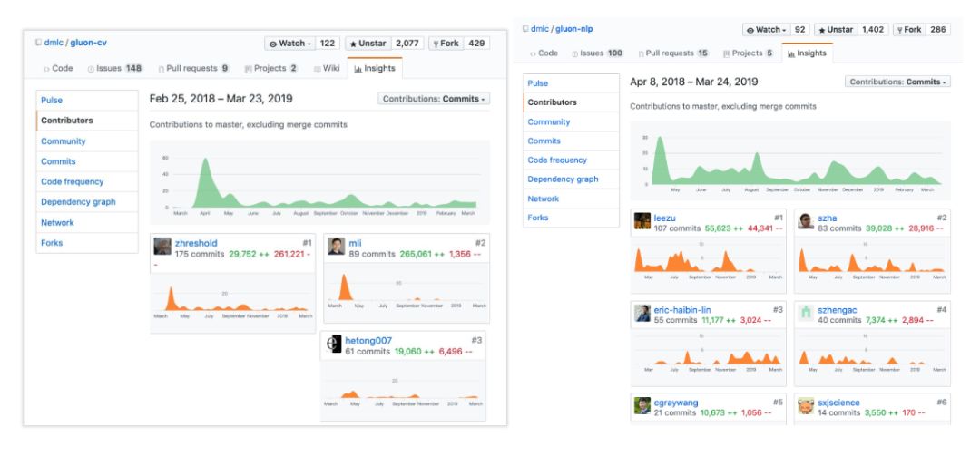Click Unstar button in gluon-nlp
Screen dimensions: 980x456
click(835, 29)
